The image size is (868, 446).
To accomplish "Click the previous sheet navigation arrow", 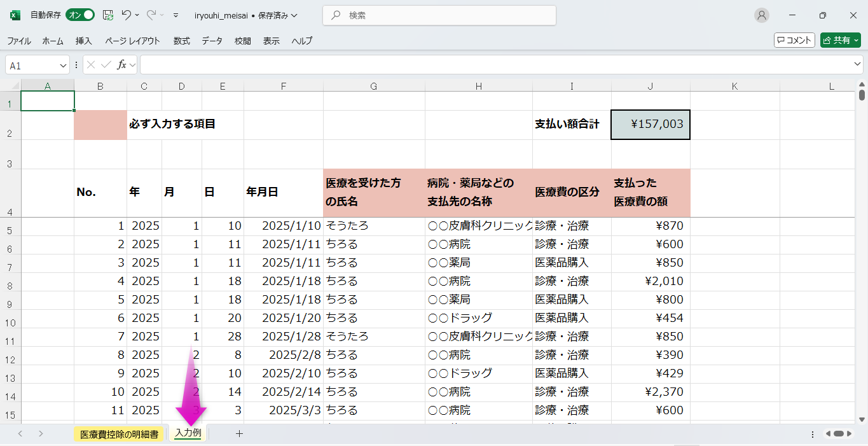I will tap(20, 434).
